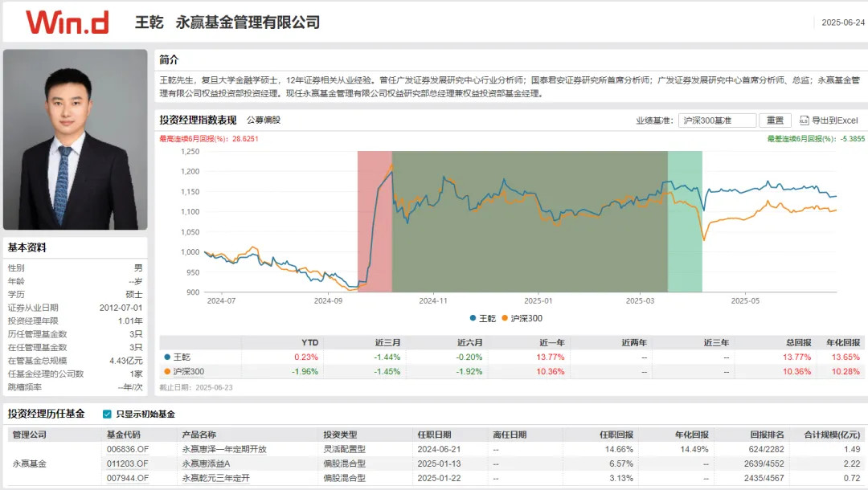Click the 近三月 column header
The image size is (868, 490).
coord(388,342)
